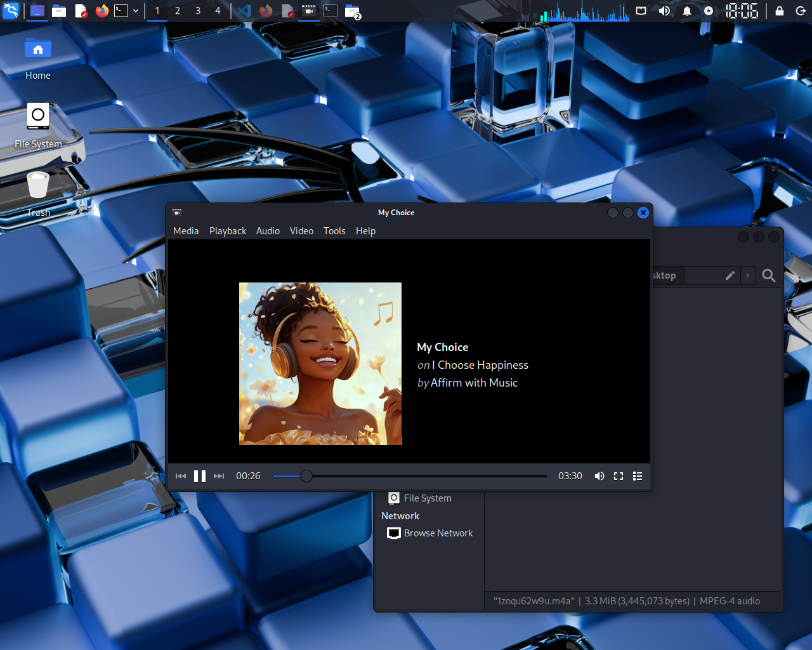Open the Playback menu
The width and height of the screenshot is (812, 650).
[228, 231]
